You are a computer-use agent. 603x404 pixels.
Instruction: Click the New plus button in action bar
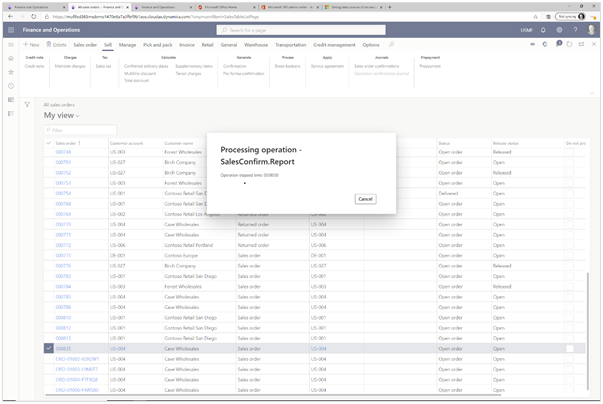tap(32, 45)
